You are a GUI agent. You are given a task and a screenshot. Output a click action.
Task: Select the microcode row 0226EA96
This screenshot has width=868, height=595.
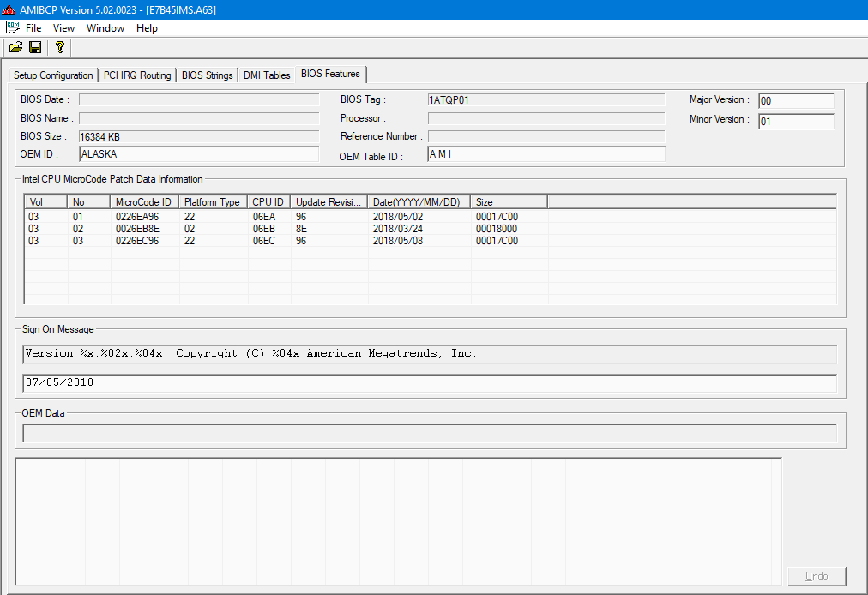coord(137,217)
